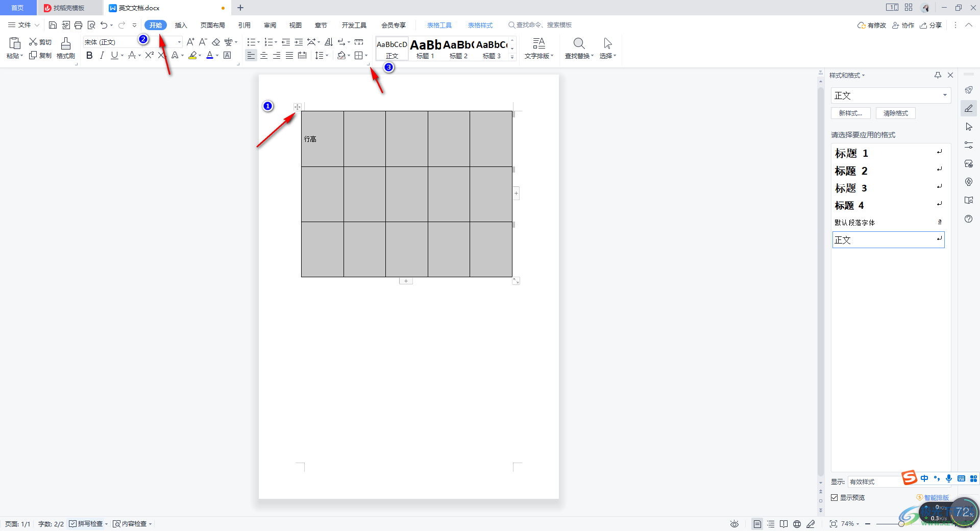Screen dimensions: 980x531
Task: Activate the Format Painter 格式刷
Action: coord(66,49)
